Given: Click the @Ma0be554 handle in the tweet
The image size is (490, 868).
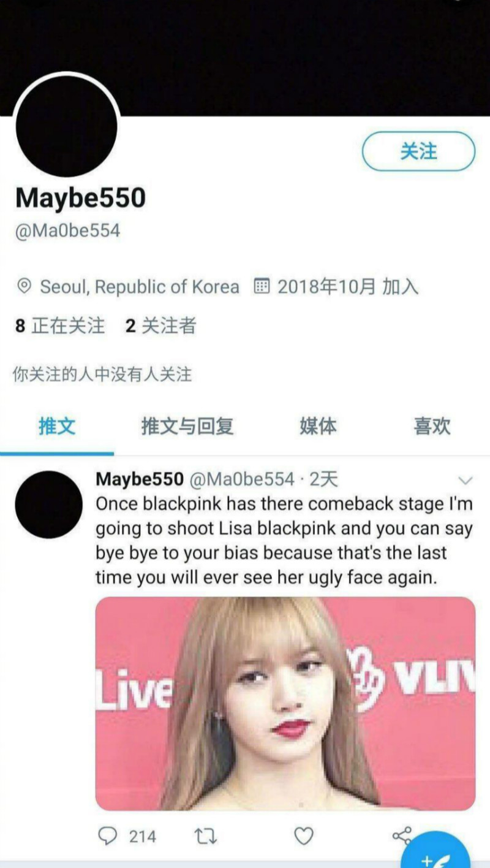Looking at the screenshot, I should 242,479.
